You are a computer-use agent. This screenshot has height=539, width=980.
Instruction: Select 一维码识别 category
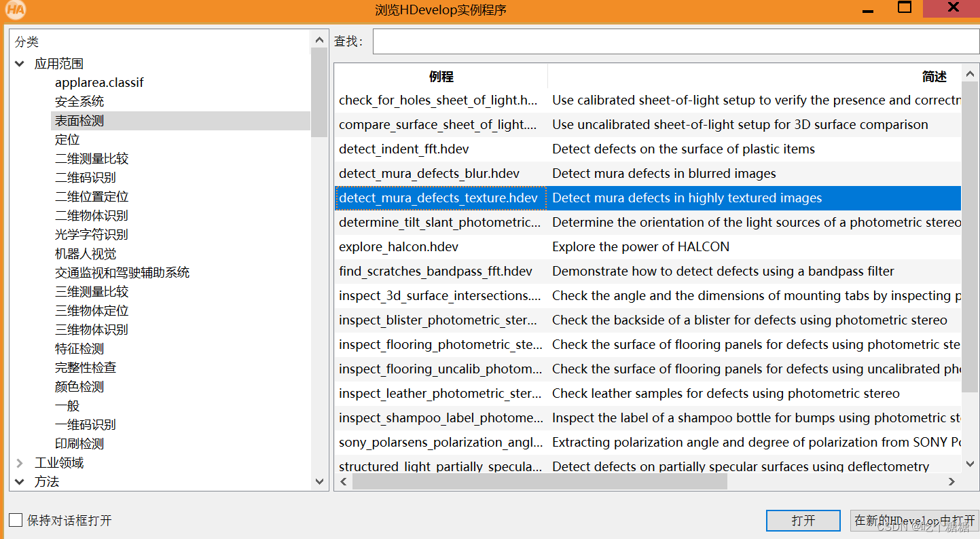pyautogui.click(x=86, y=425)
